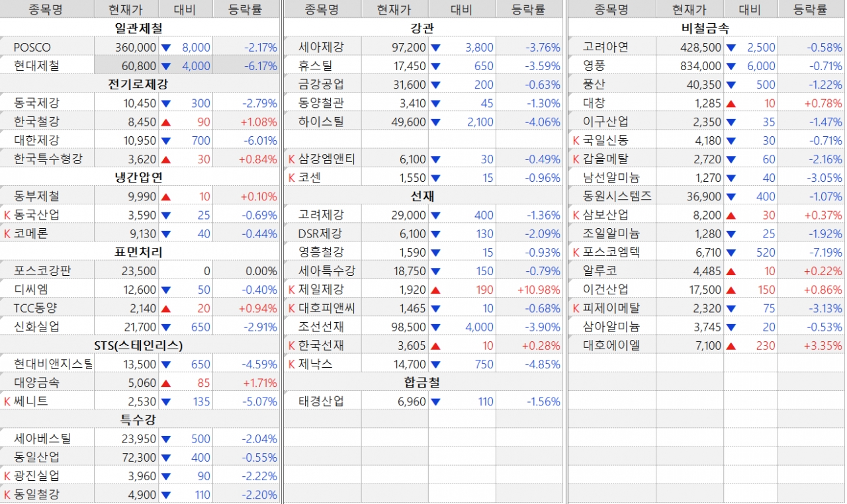Click the red up arrow in 제일제강 row
The width and height of the screenshot is (847, 504).
pos(435,290)
